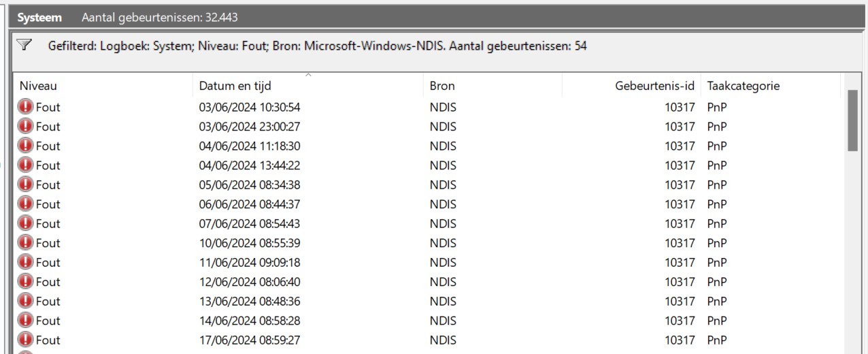The width and height of the screenshot is (868, 354).
Task: Sort by the Taakcategorie column header
Action: pos(771,86)
